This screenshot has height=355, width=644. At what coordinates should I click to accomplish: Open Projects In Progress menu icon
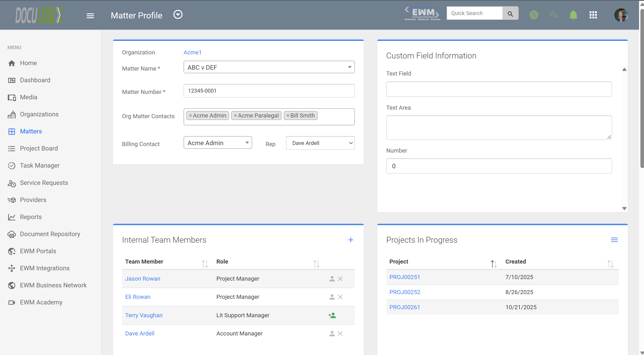click(614, 240)
